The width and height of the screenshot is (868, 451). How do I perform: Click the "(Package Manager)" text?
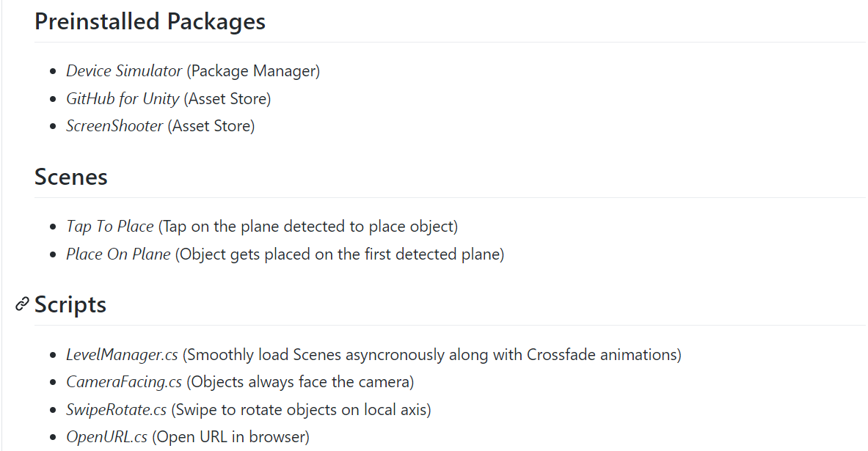coord(253,71)
